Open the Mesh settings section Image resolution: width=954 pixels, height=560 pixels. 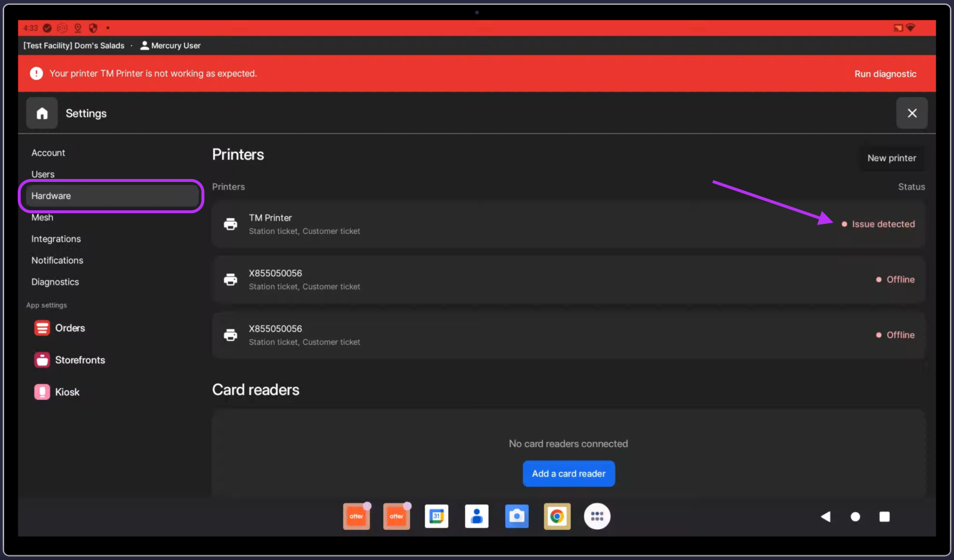[x=43, y=218]
